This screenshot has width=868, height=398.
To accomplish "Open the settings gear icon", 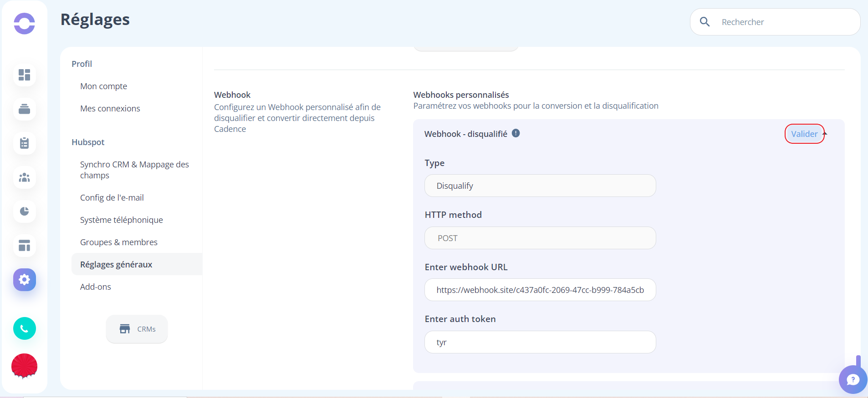I will coord(25,280).
